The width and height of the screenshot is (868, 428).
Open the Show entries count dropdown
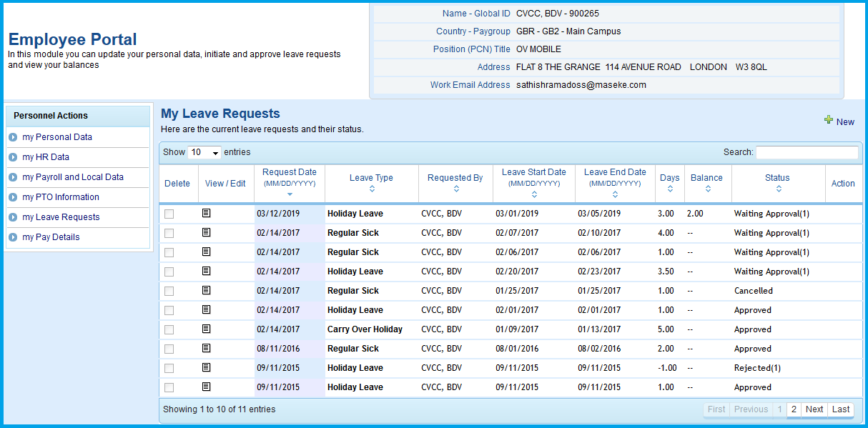[x=204, y=152]
